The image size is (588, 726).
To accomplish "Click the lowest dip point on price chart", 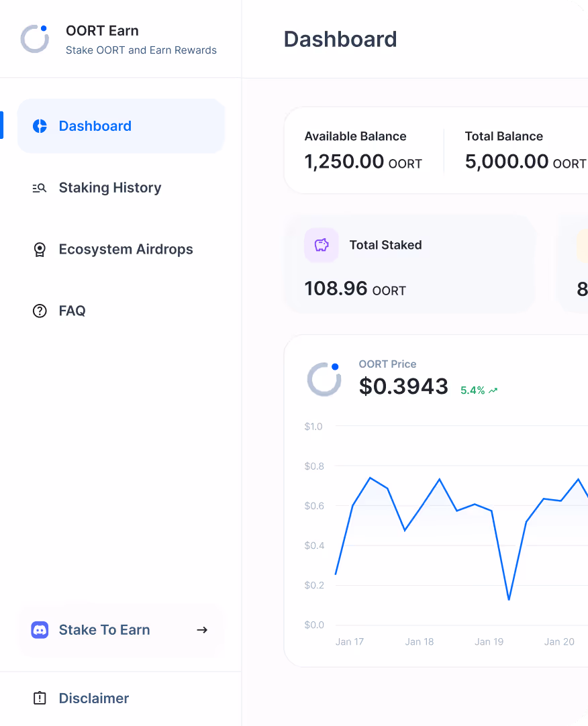I will 509,599.
